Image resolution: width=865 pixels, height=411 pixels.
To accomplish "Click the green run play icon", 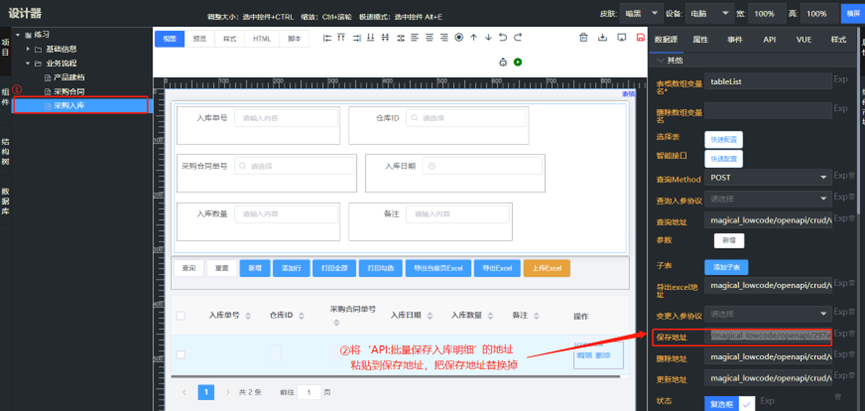I will click(x=517, y=62).
